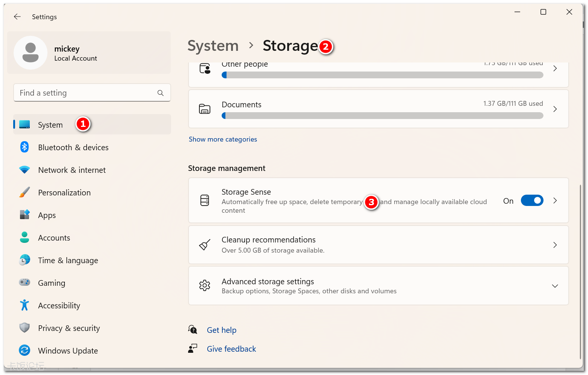This screenshot has height=375, width=588.
Task: Click the Find a setting search field
Action: coord(92,93)
